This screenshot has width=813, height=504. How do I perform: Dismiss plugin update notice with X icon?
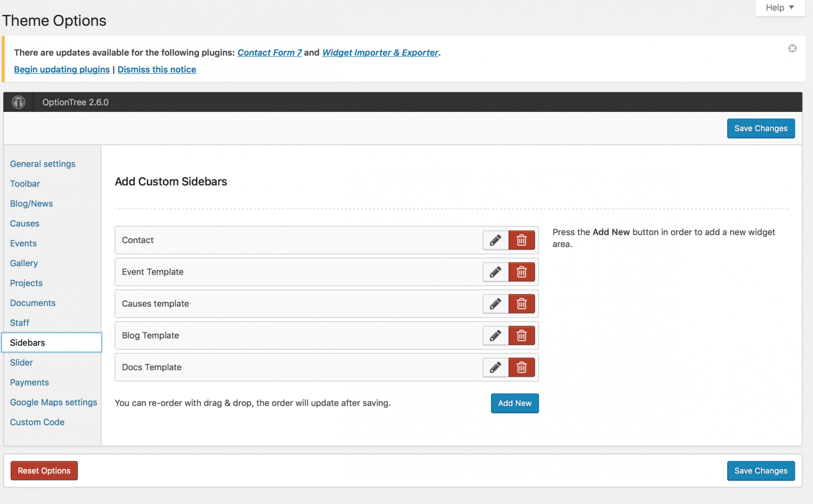coord(792,47)
